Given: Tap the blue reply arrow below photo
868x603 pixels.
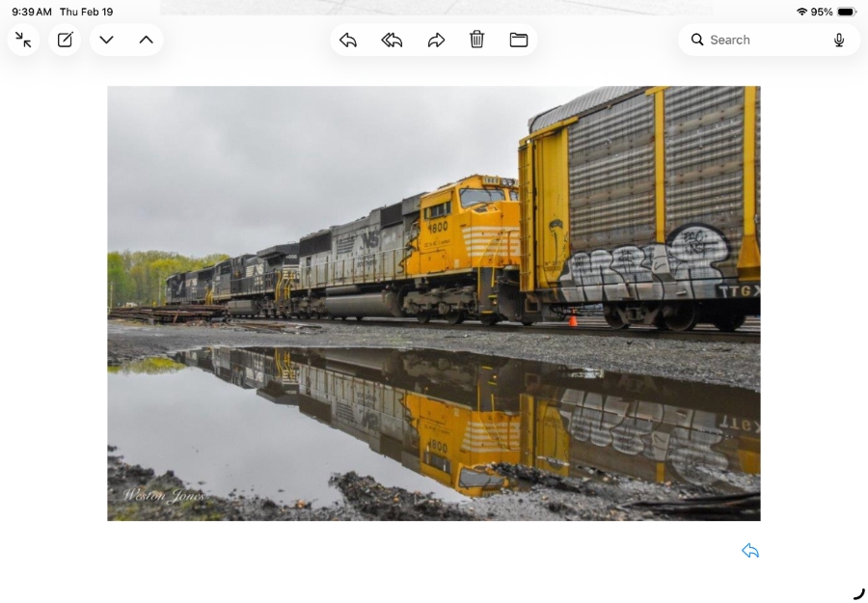Looking at the screenshot, I should [750, 550].
